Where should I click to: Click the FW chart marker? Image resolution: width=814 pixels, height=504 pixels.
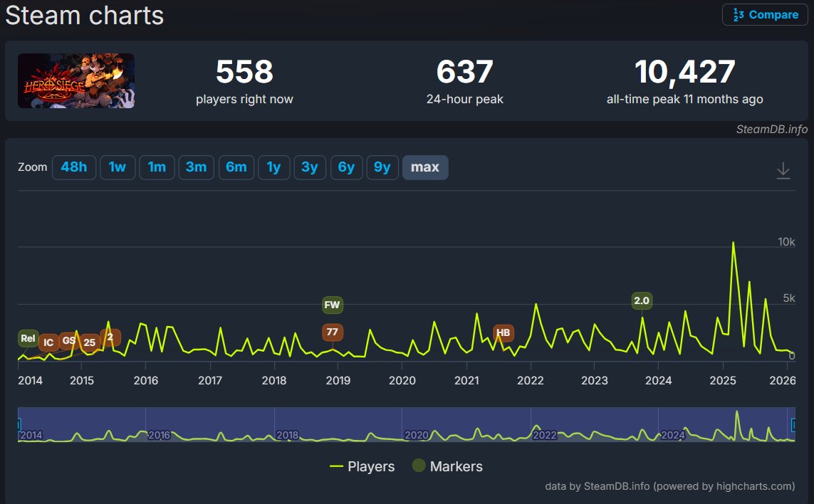point(333,305)
